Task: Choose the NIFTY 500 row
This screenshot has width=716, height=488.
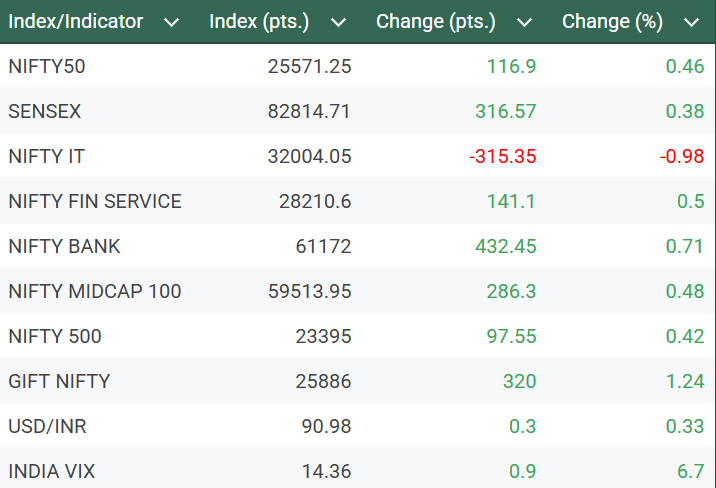Action: (x=55, y=336)
